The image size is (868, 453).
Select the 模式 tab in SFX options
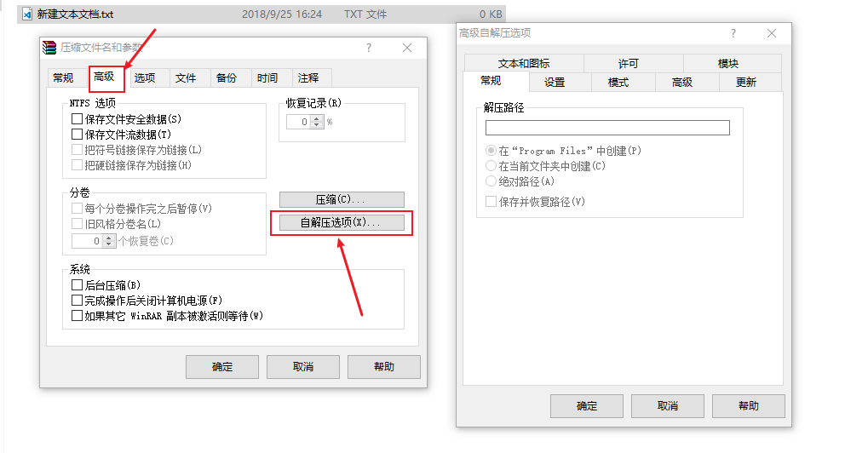point(618,83)
